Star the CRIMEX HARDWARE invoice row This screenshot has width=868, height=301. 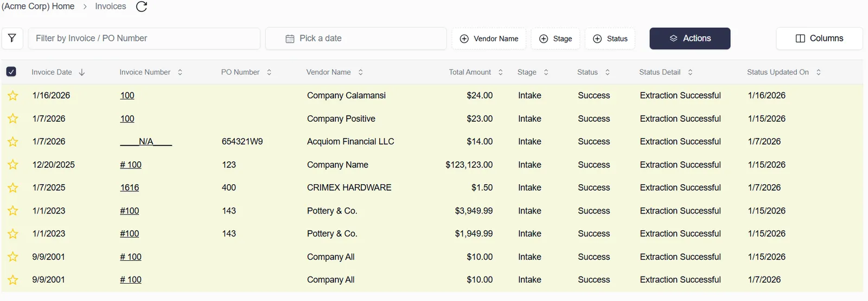coord(13,187)
